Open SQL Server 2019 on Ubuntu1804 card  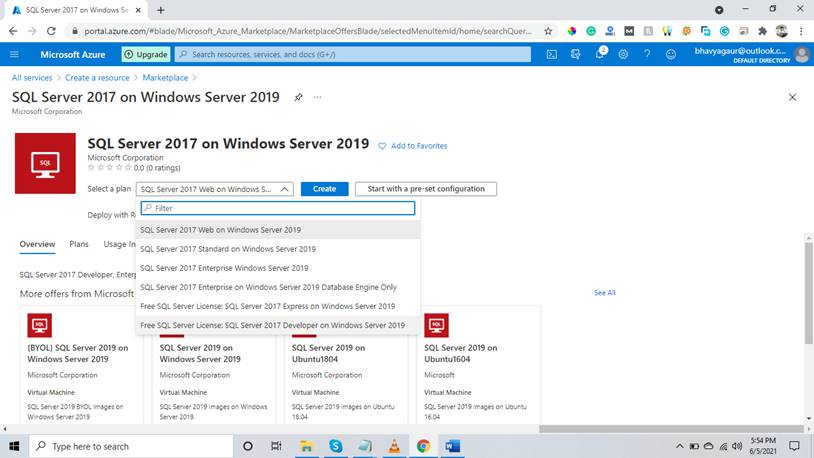tap(346, 366)
